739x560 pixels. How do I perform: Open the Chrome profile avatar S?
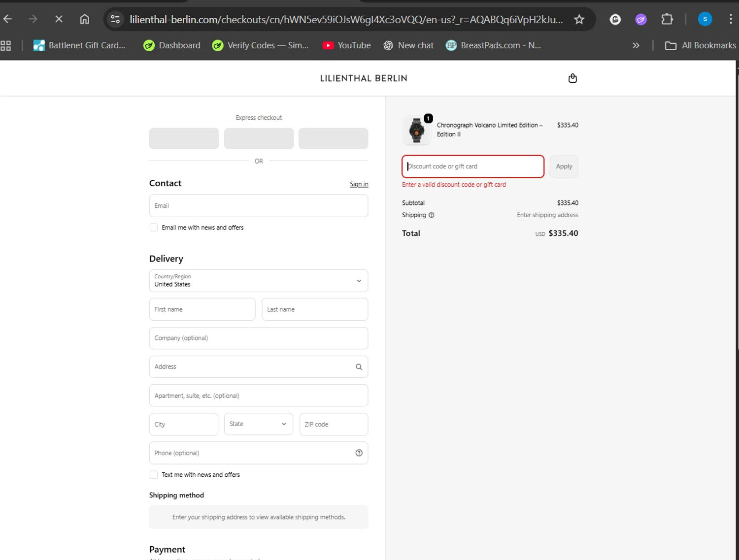tap(705, 19)
